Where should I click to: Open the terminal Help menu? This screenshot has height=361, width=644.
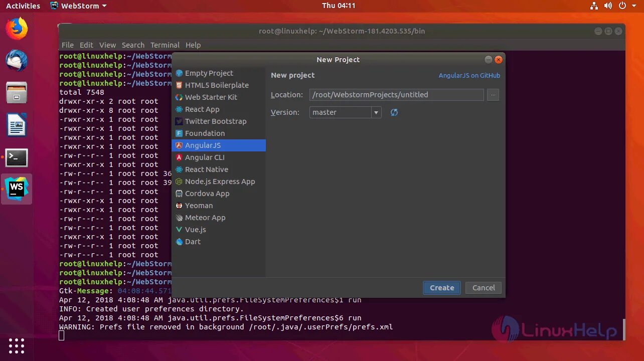click(x=193, y=45)
